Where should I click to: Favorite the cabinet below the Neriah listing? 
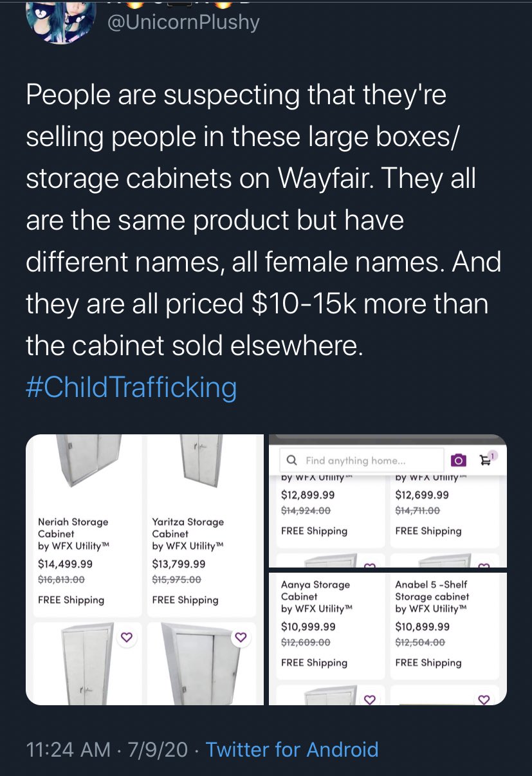coord(127,637)
